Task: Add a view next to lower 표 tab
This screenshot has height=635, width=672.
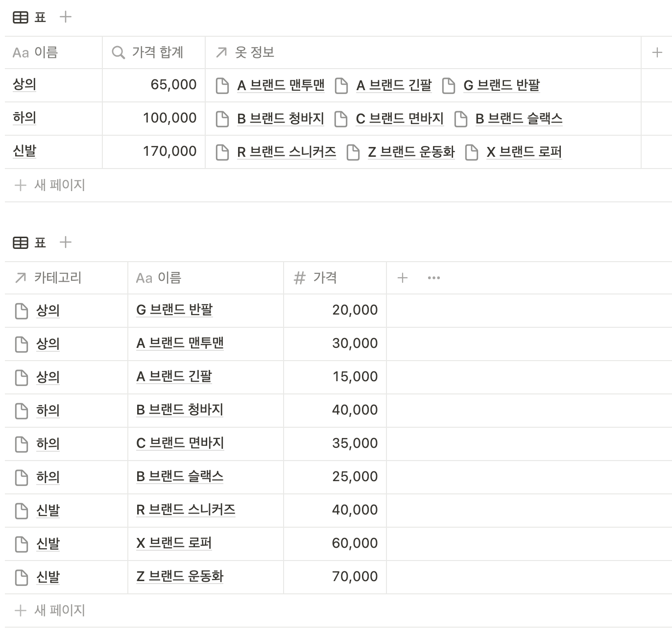Action: pos(65,242)
